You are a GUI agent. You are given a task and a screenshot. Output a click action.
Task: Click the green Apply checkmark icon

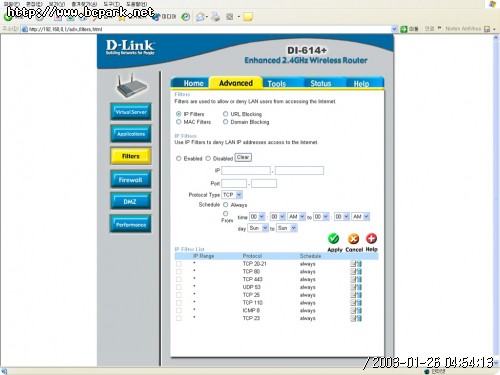(333, 239)
